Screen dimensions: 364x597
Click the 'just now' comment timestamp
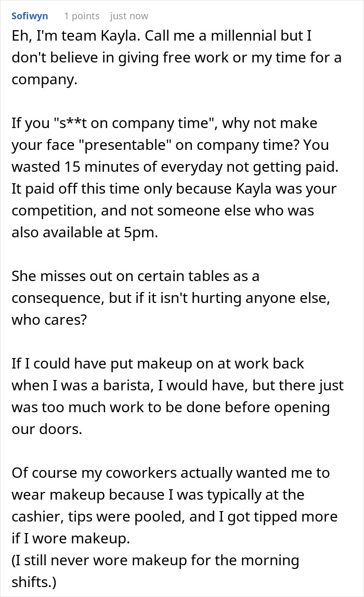pyautogui.click(x=129, y=16)
